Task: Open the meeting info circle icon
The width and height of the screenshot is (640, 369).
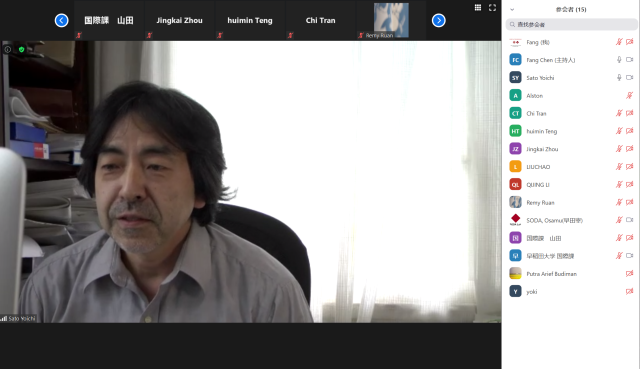Action: 8,49
